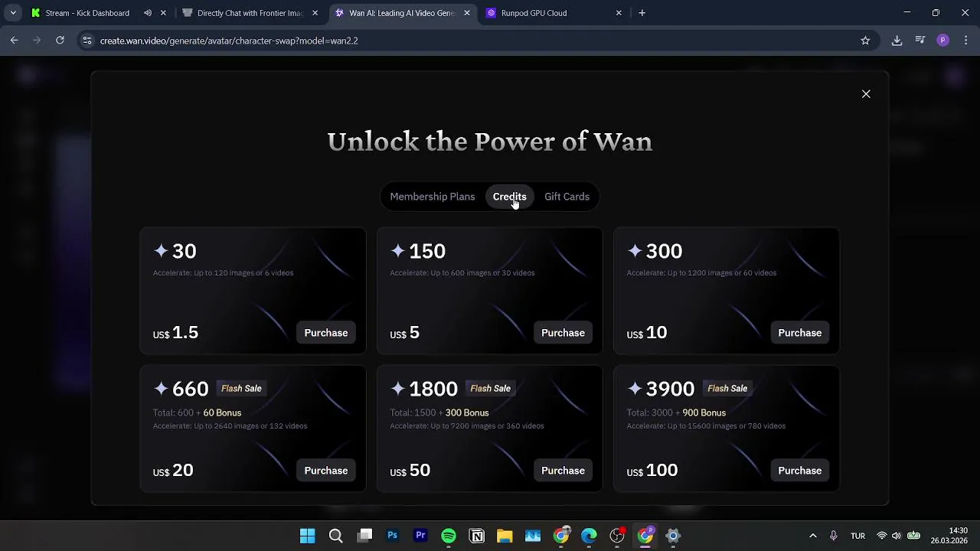980x551 pixels.
Task: Open the tab search dropdown arrow
Action: (x=13, y=13)
